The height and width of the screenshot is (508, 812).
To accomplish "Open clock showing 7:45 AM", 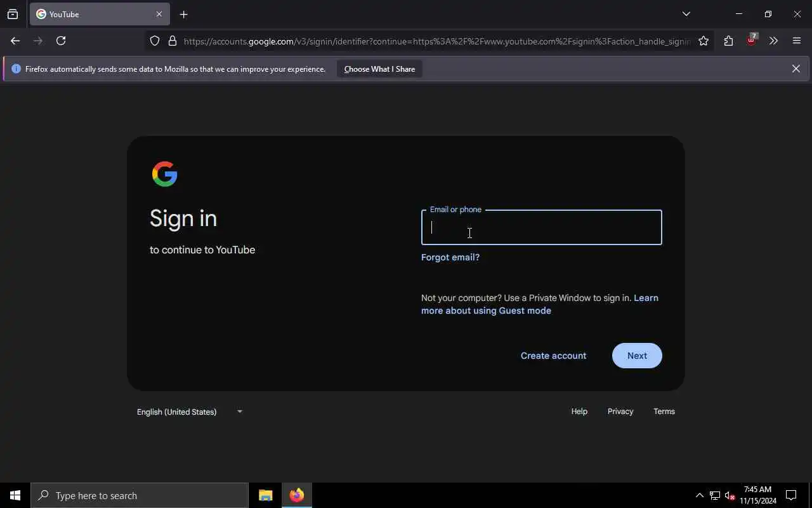I will pos(758,495).
